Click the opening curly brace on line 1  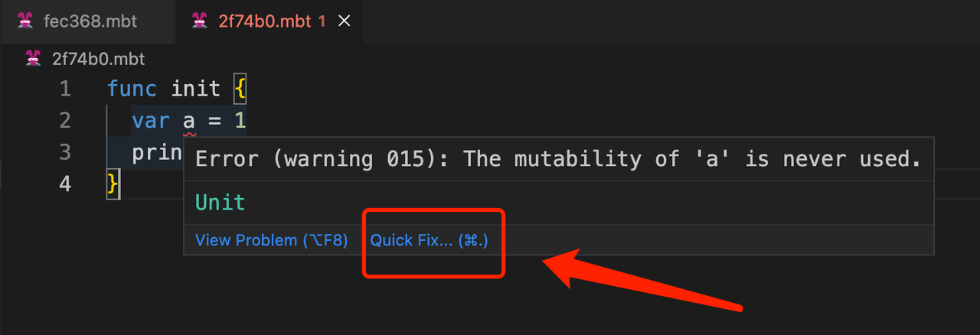click(240, 89)
